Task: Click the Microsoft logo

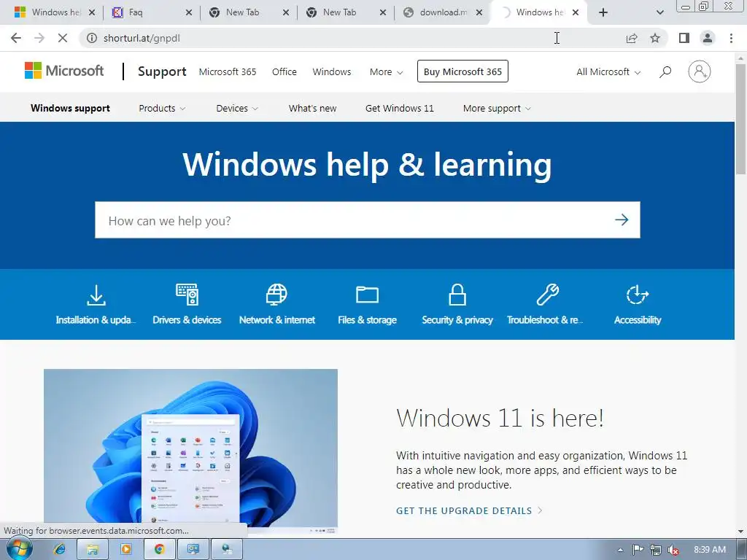Action: (x=64, y=71)
